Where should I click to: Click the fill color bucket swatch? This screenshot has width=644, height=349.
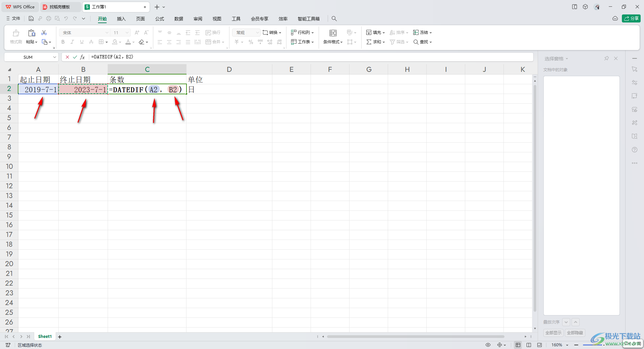tap(115, 42)
